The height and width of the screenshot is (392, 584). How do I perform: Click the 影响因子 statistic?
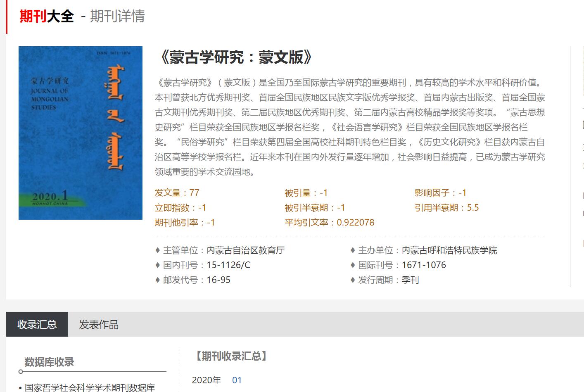point(440,193)
